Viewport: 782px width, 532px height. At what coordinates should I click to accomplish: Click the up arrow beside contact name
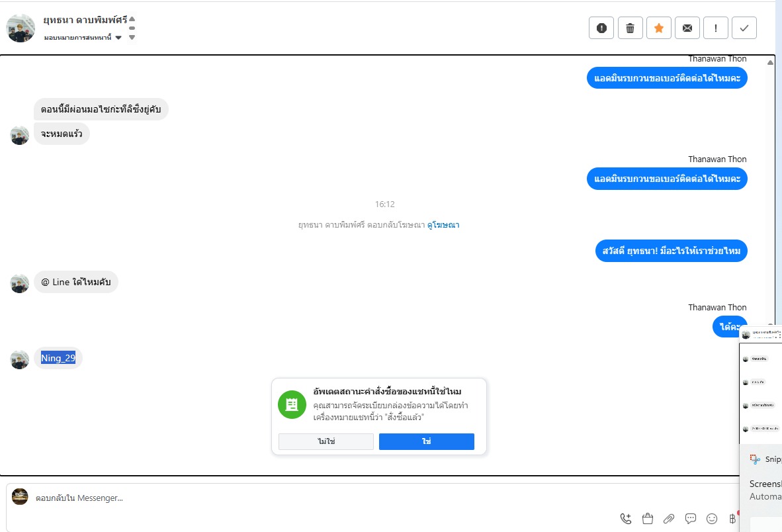click(132, 19)
